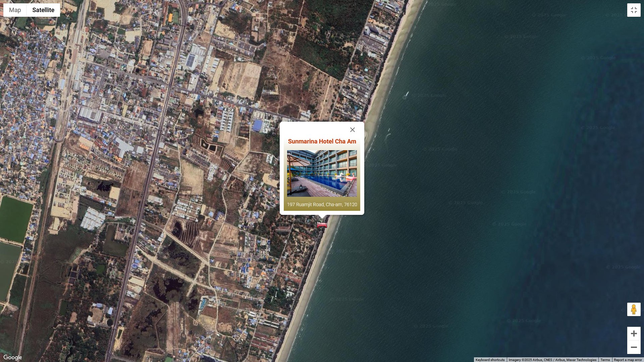Open the Terms link

pos(605,360)
